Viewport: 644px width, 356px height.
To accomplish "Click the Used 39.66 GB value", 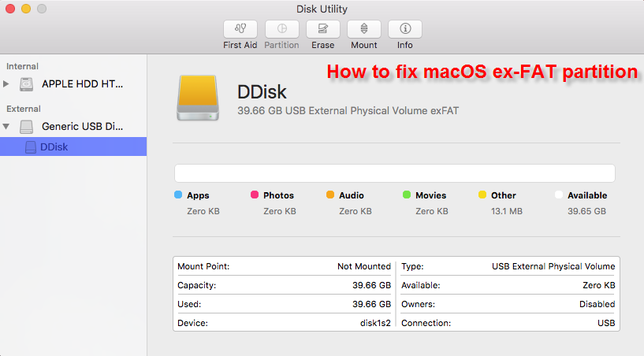I will tap(372, 304).
